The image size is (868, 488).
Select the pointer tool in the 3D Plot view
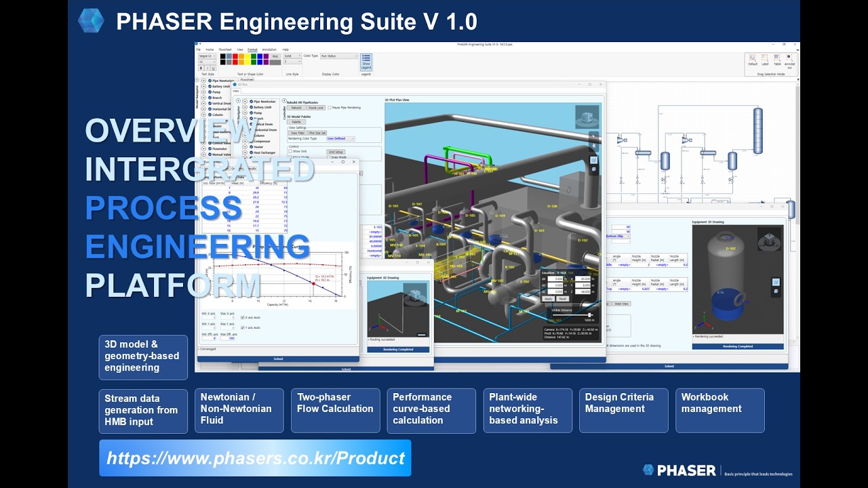coord(593,136)
